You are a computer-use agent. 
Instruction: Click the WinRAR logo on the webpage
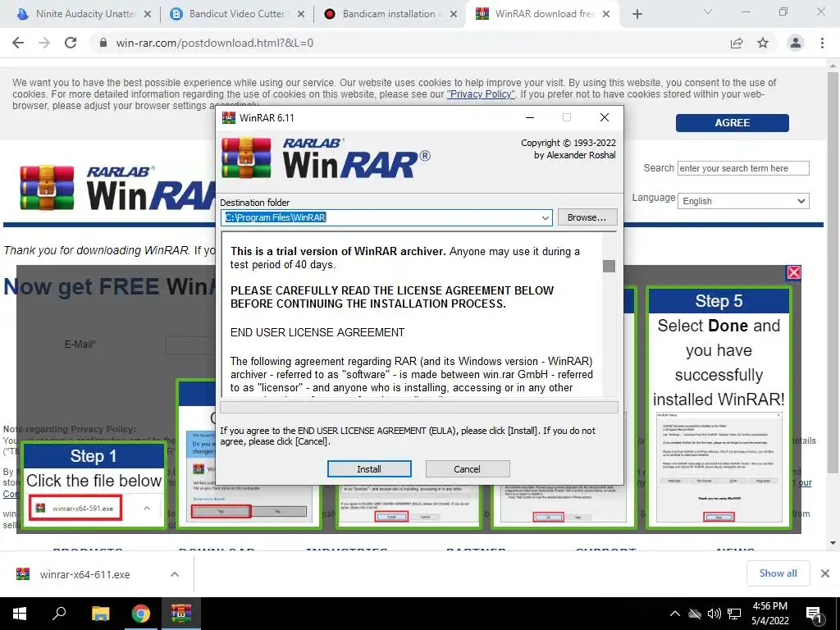[x=118, y=188]
